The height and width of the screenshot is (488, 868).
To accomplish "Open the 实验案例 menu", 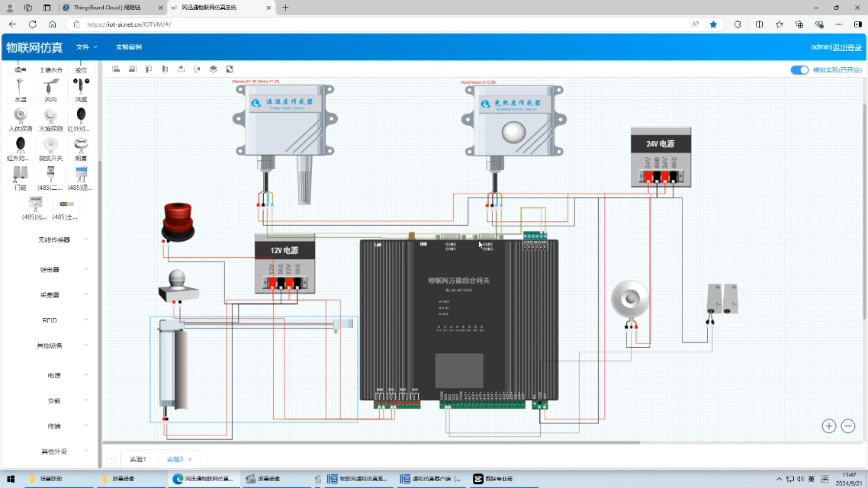I will click(x=129, y=47).
